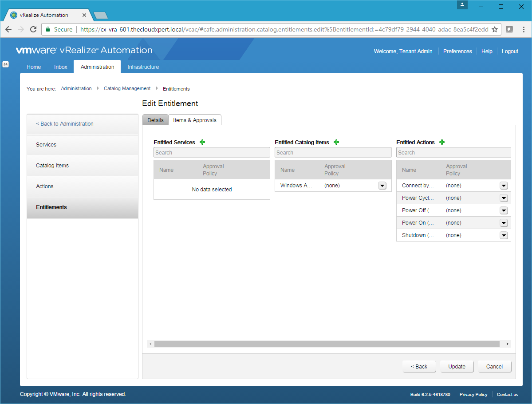Switch to the Details tab
The width and height of the screenshot is (532, 404).
[x=155, y=120]
